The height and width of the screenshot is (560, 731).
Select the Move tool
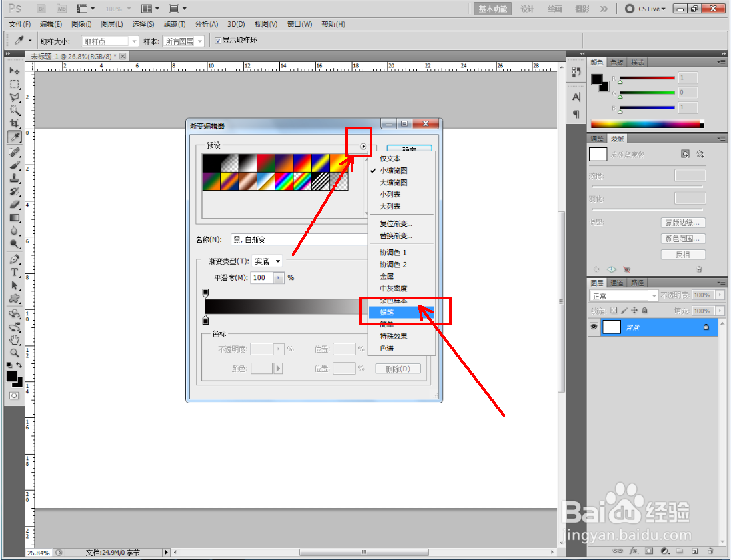click(15, 71)
